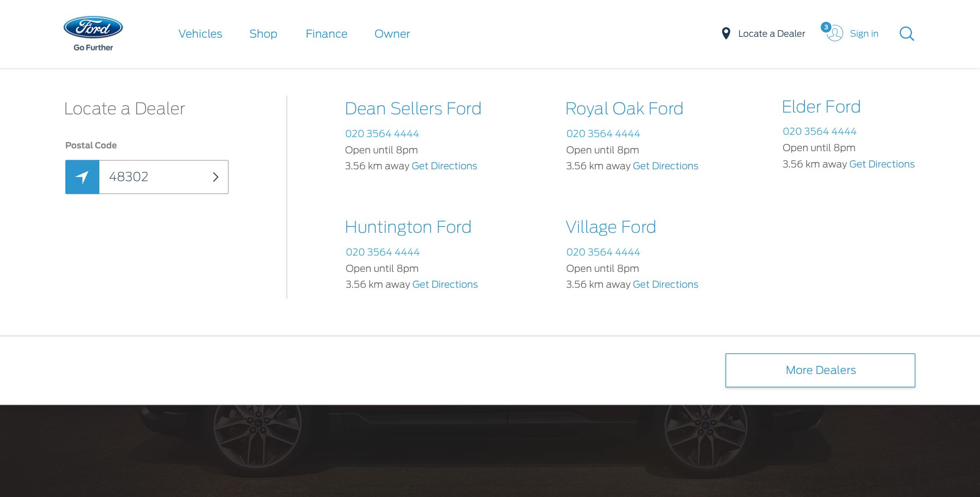The image size is (980, 497).
Task: Open the Shop menu
Action: point(263,34)
